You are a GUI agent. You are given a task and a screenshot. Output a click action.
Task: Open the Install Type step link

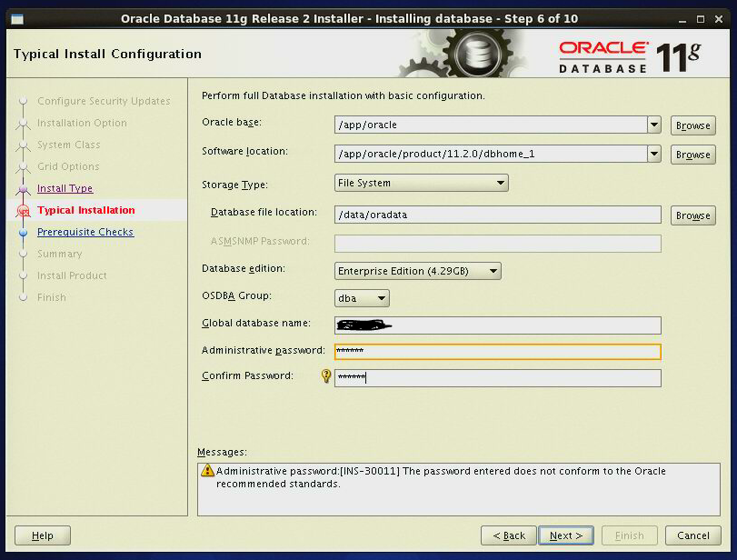tap(65, 188)
